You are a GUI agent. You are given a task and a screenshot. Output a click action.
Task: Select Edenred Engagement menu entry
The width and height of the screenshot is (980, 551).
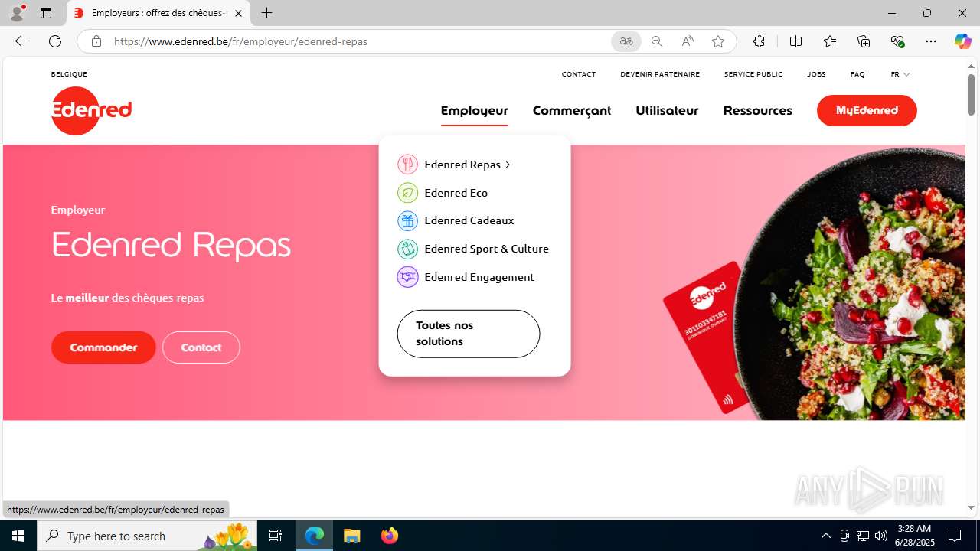(x=479, y=277)
